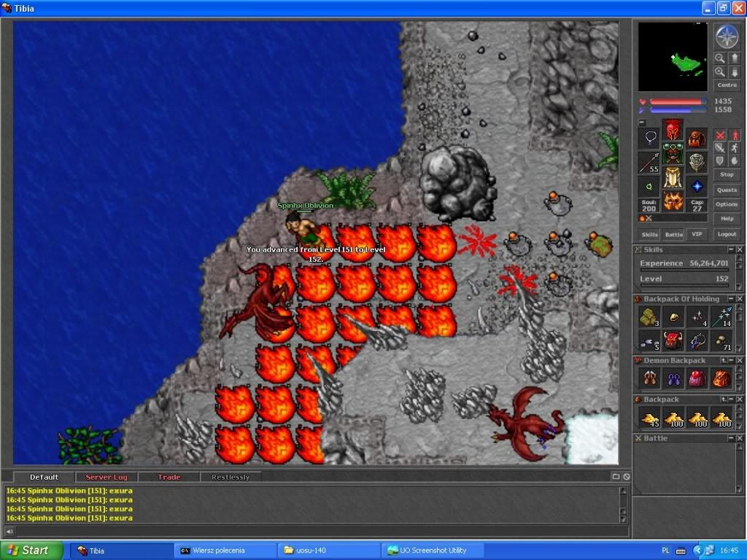Zoom in the minimap

[720, 72]
